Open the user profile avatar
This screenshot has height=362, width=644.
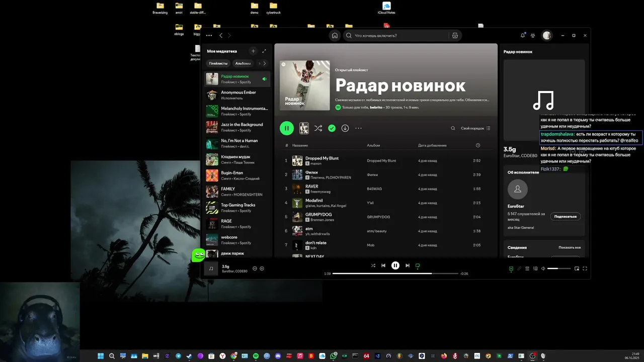(547, 36)
